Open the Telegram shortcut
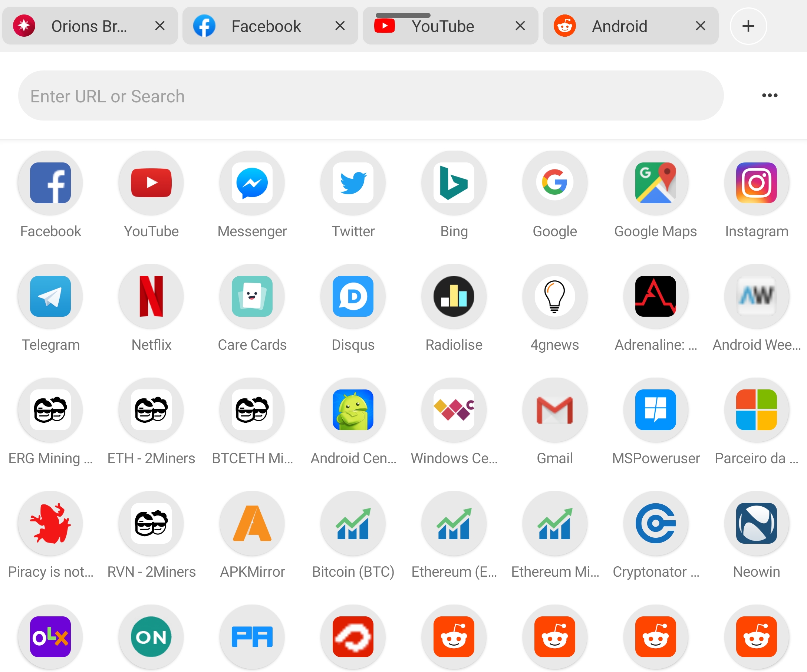 (50, 296)
